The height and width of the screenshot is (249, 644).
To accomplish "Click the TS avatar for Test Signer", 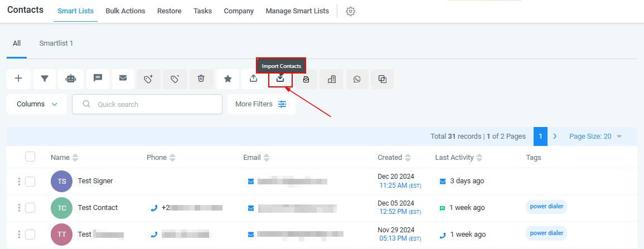I will click(x=61, y=181).
